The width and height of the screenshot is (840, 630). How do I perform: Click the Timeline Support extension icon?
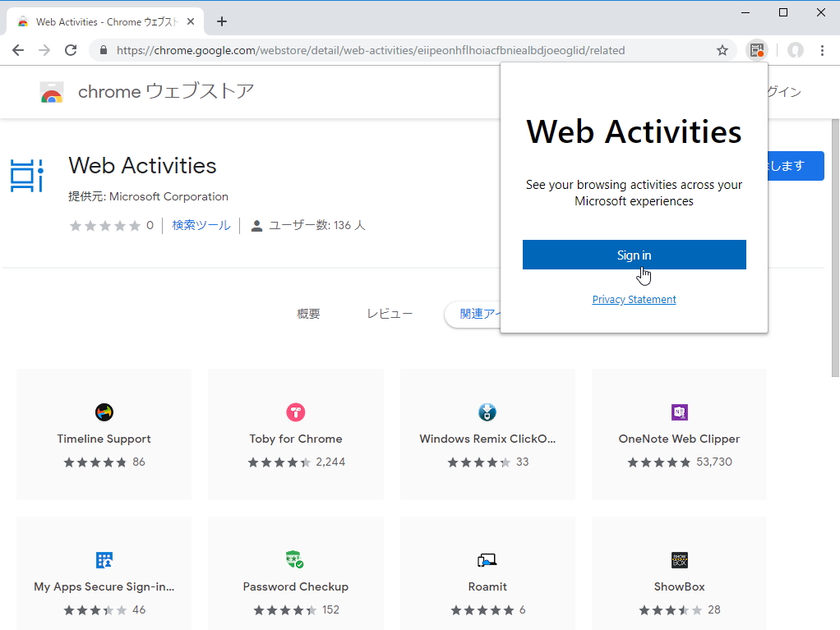point(104,412)
